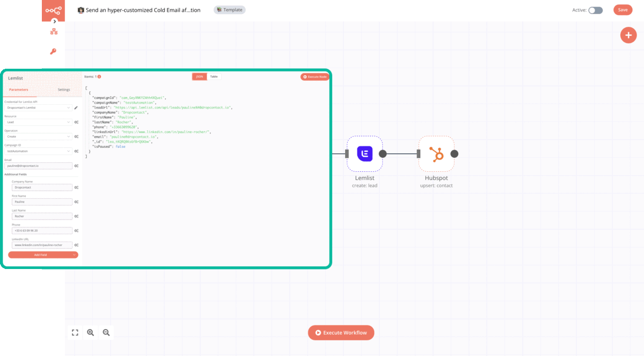Viewport: 644px width, 356px height.
Task: Edit credential using the pencil icon
Action: (x=76, y=108)
